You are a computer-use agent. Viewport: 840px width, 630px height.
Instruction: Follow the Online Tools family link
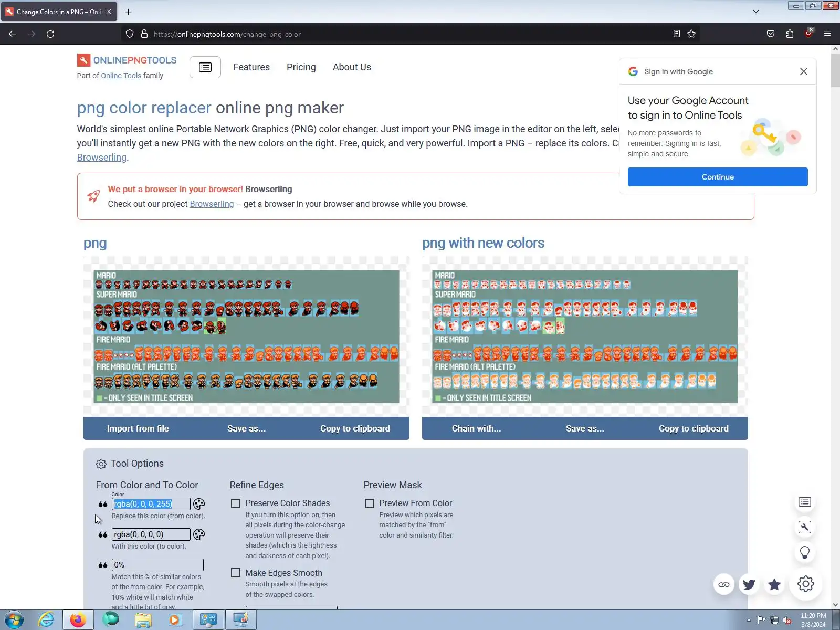click(121, 76)
